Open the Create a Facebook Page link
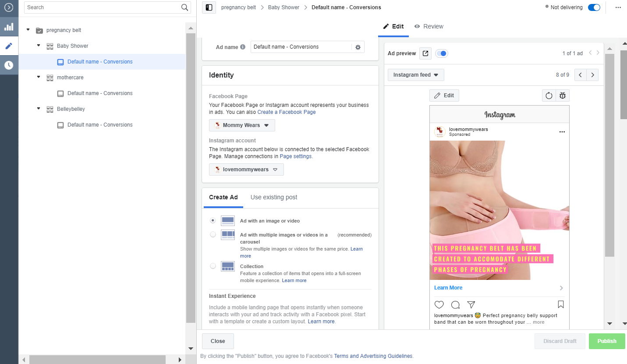Viewport: 627px width, 364px height. (x=287, y=112)
